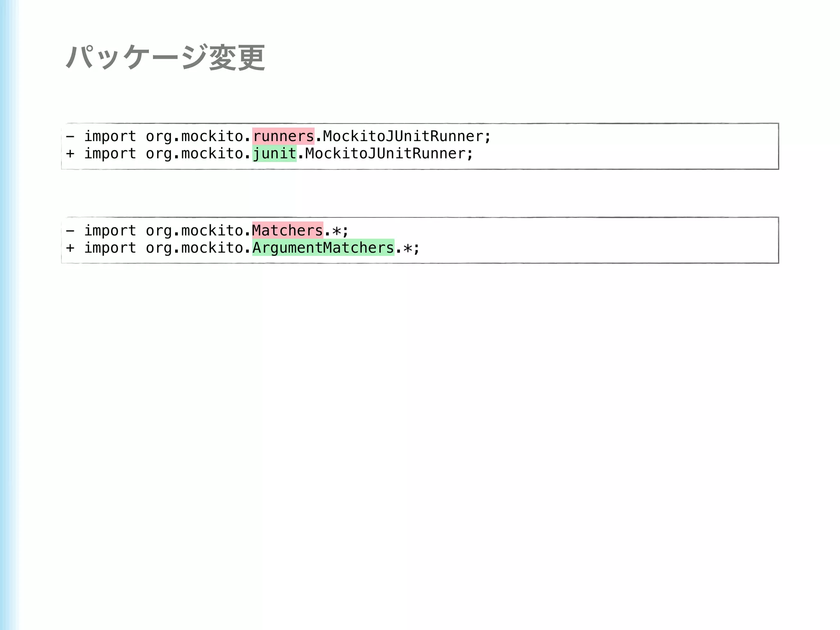Click the minus sign before the Matchers import
840x630 pixels.
pos(70,231)
